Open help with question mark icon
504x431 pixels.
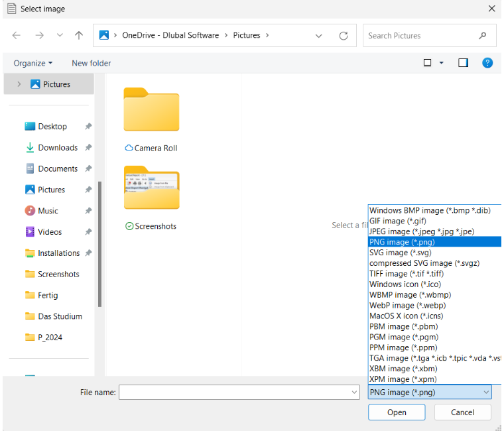click(x=487, y=63)
